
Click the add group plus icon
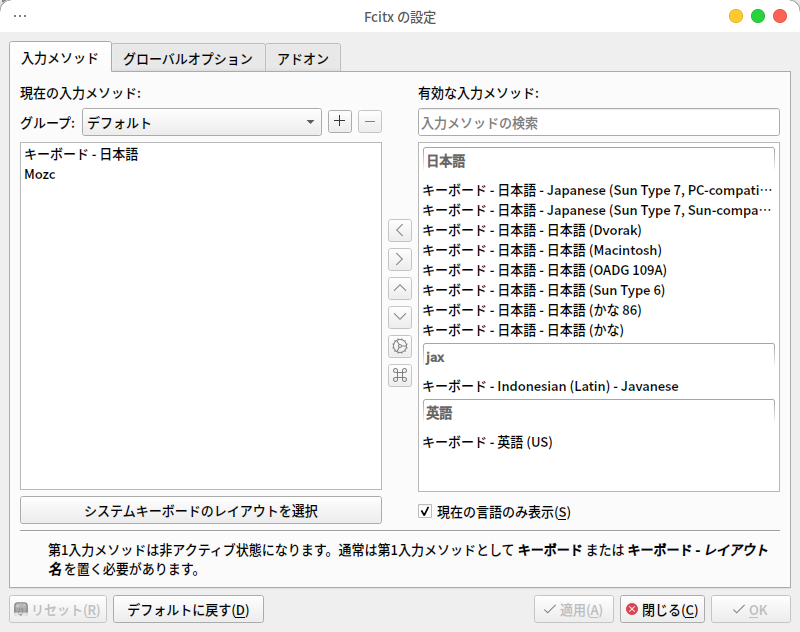pos(340,122)
